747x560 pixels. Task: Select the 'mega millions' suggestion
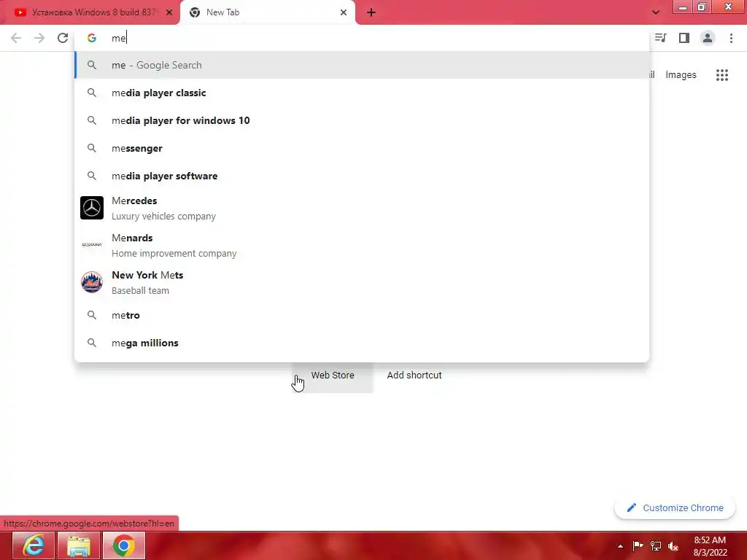click(362, 343)
